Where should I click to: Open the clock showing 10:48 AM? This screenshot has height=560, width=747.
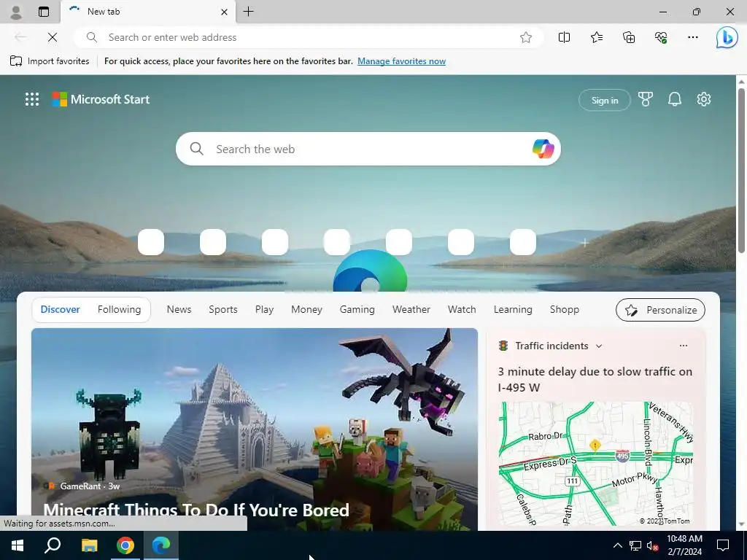click(x=684, y=545)
